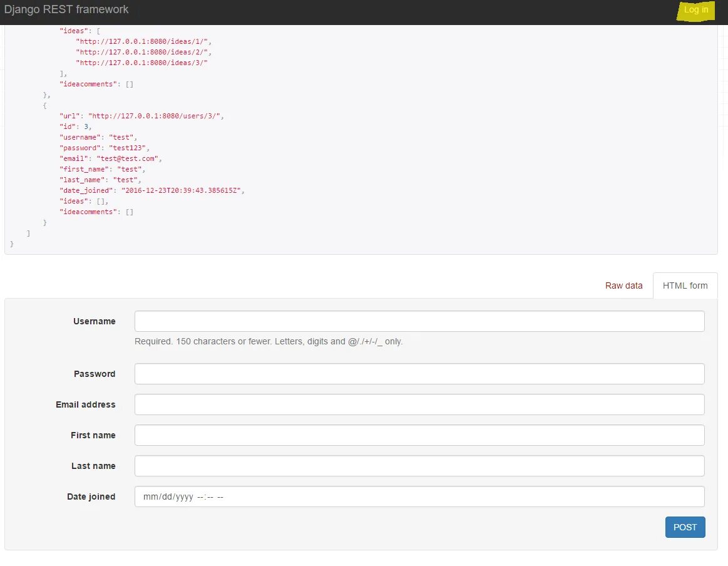
Task: Select the HTML form tab
Action: pos(685,286)
